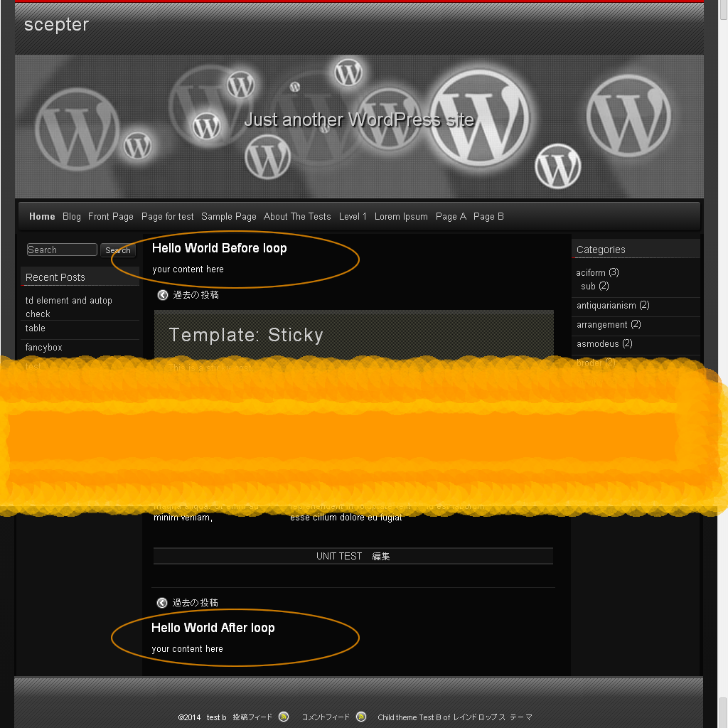This screenshot has height=728, width=728.
Task: Focus the sidebar Search input field
Action: coord(62,250)
